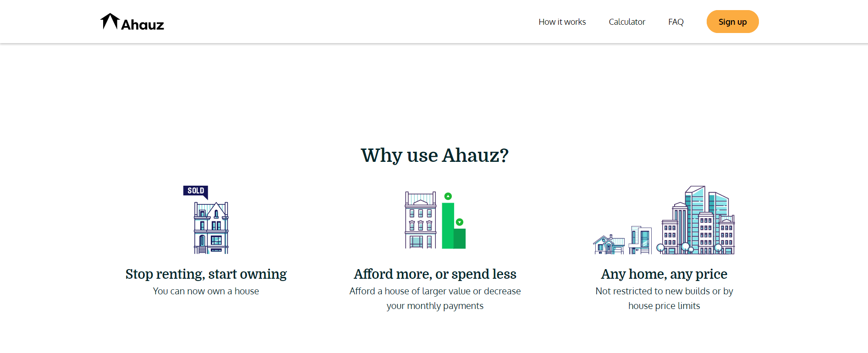Click the Ahauz brand name text

(x=143, y=23)
